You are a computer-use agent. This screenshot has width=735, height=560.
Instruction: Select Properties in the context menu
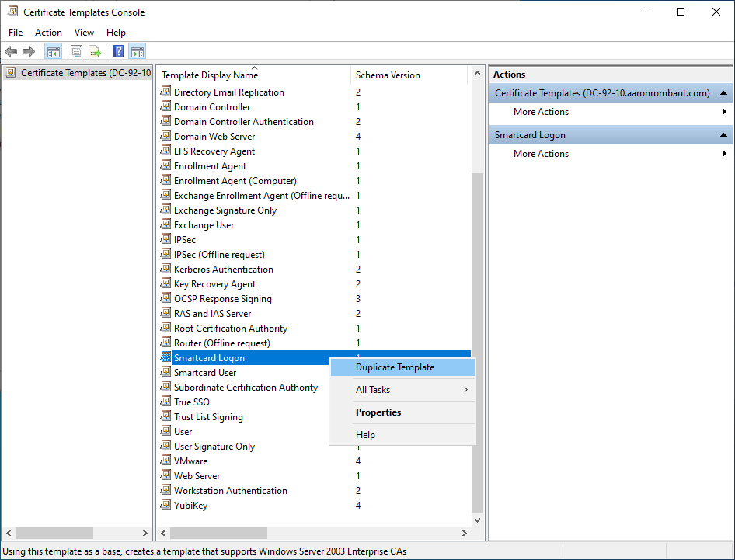coord(378,412)
